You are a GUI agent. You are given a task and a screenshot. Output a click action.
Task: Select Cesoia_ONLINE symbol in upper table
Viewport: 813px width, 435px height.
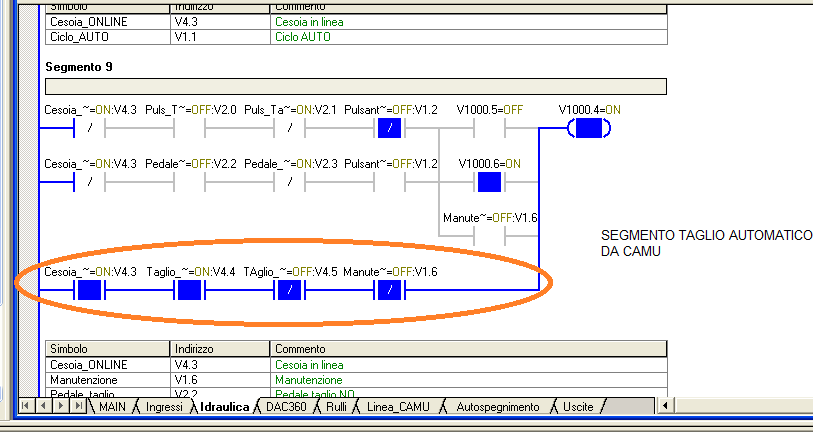(108, 22)
